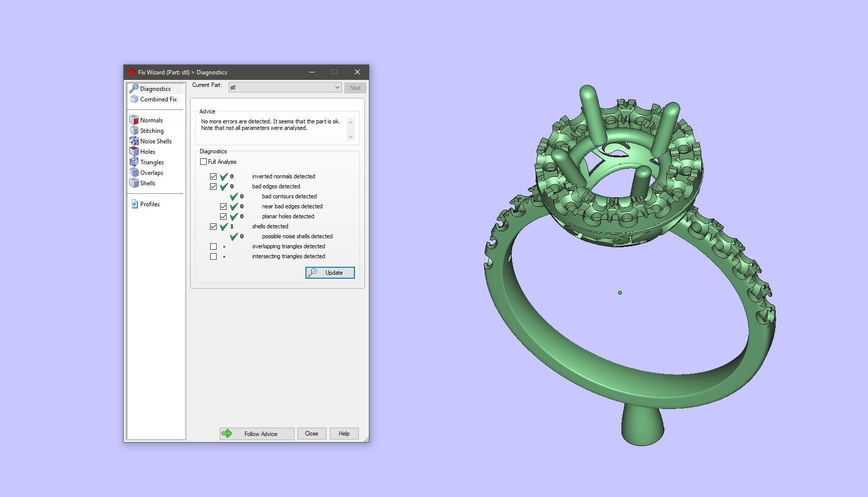Uncheck shells detected checkbox
Image resolution: width=868 pixels, height=497 pixels.
point(214,226)
